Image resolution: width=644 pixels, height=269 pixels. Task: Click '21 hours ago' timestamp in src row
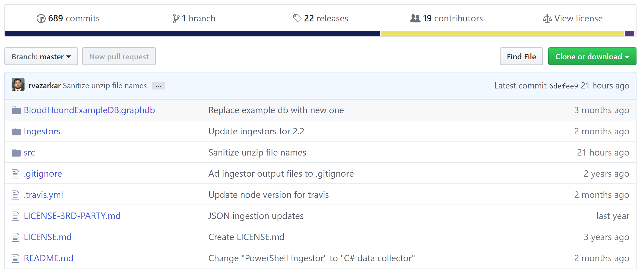(x=603, y=152)
